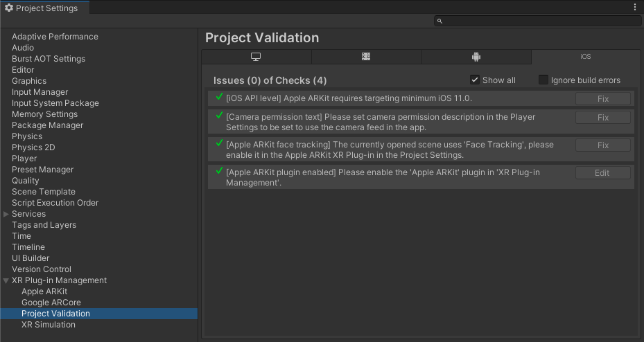The width and height of the screenshot is (644, 342).
Task: Focus the settings search input field
Action: tap(541, 21)
